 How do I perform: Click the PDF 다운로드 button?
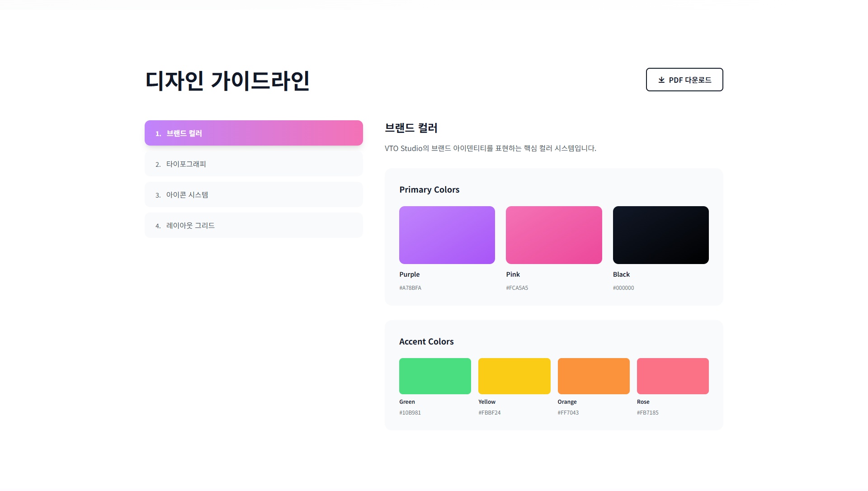pyautogui.click(x=684, y=80)
